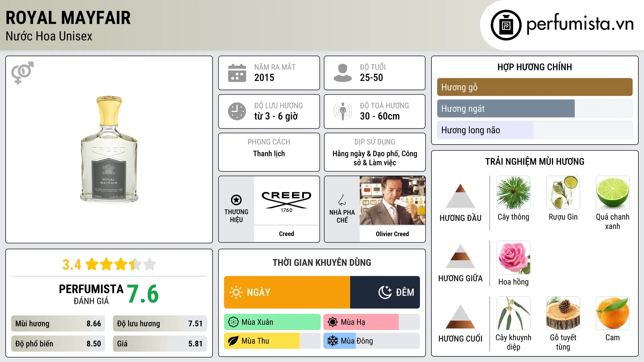Click the Mùa Hạ season bar
The height and width of the screenshot is (362, 644).
point(372,322)
